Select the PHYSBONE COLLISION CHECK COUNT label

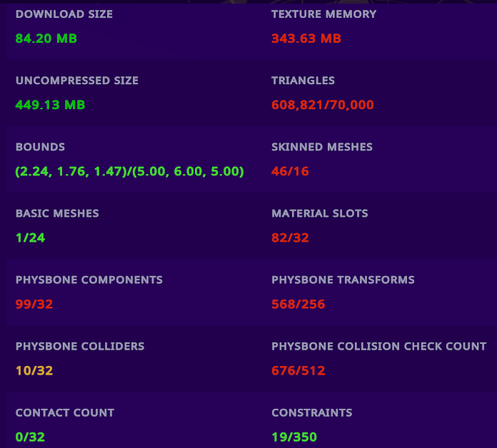pyautogui.click(x=379, y=347)
